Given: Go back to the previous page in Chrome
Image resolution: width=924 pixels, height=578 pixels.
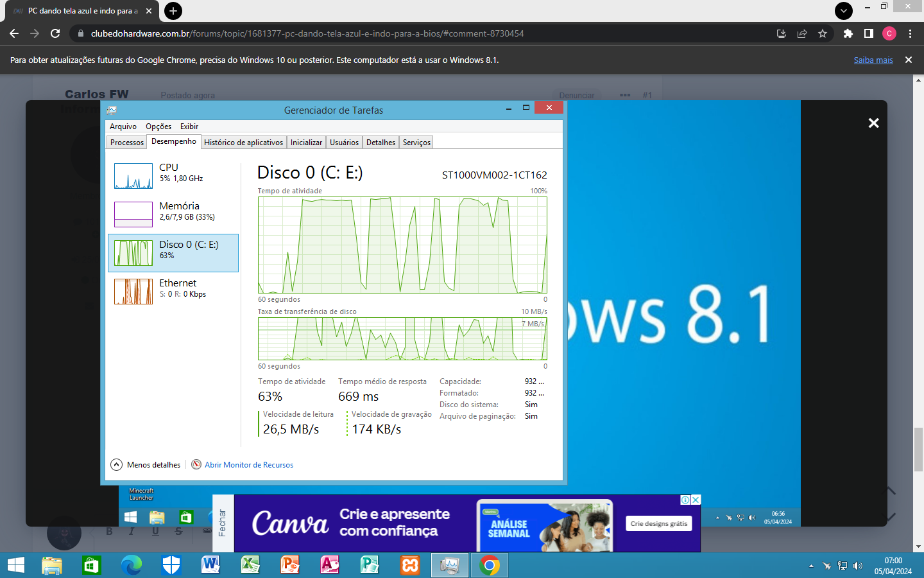Looking at the screenshot, I should (x=14, y=33).
